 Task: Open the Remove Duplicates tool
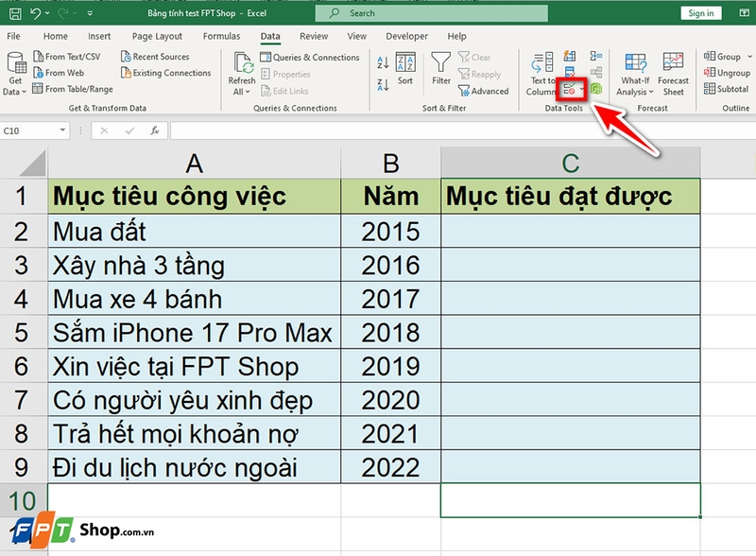(568, 69)
